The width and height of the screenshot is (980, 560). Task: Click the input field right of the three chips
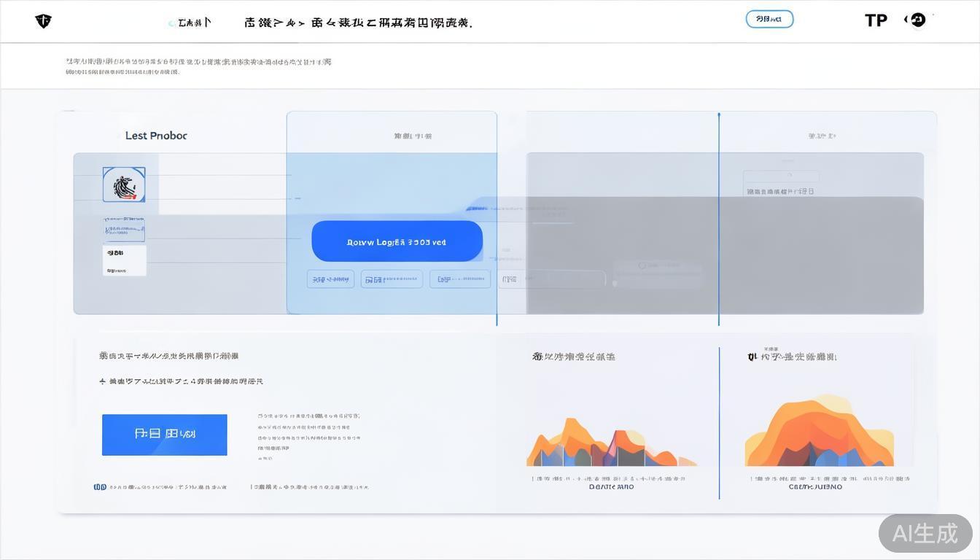point(552,279)
